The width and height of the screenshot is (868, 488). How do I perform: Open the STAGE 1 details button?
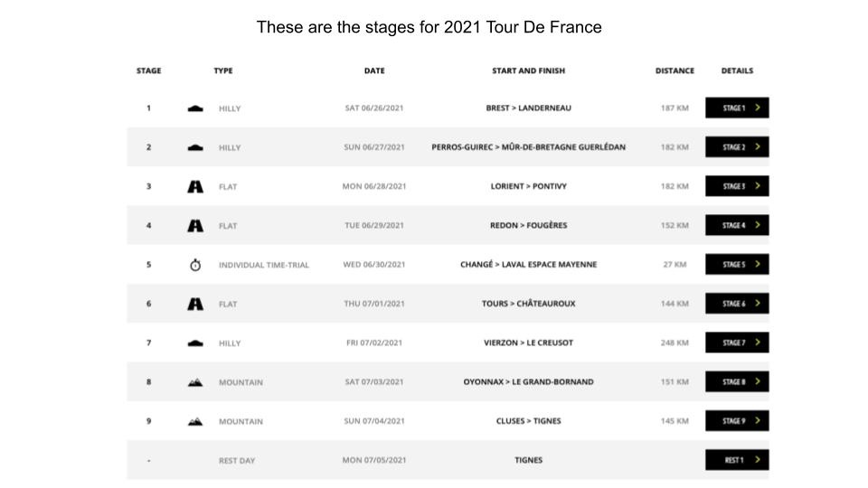pos(737,108)
